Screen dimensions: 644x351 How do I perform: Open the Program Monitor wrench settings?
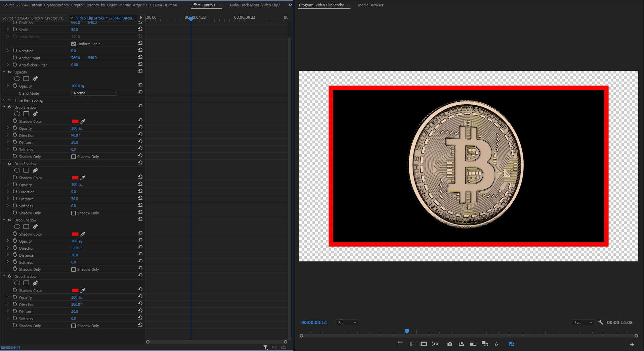coord(601,322)
